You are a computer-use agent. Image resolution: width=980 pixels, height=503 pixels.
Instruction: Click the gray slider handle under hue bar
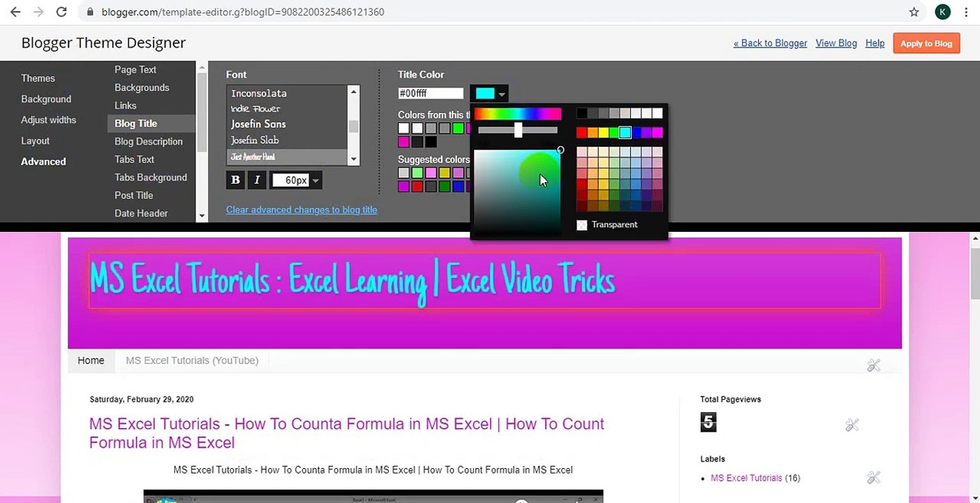[x=518, y=130]
